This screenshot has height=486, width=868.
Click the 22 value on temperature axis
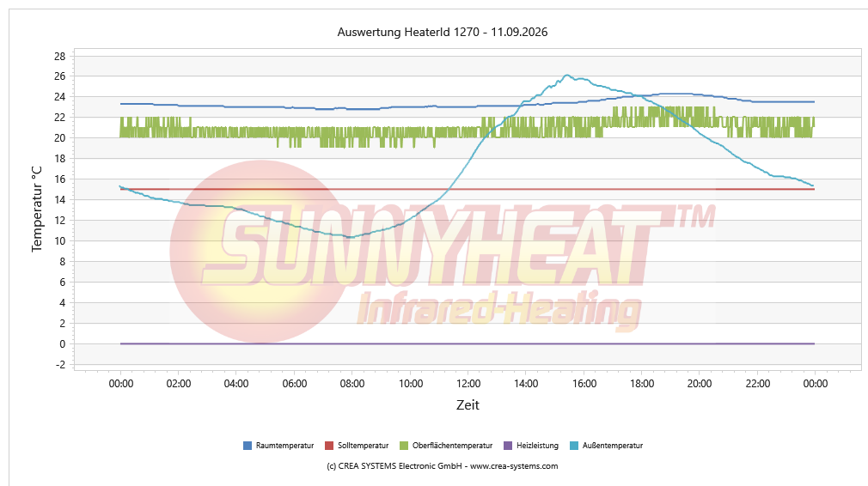pyautogui.click(x=60, y=118)
